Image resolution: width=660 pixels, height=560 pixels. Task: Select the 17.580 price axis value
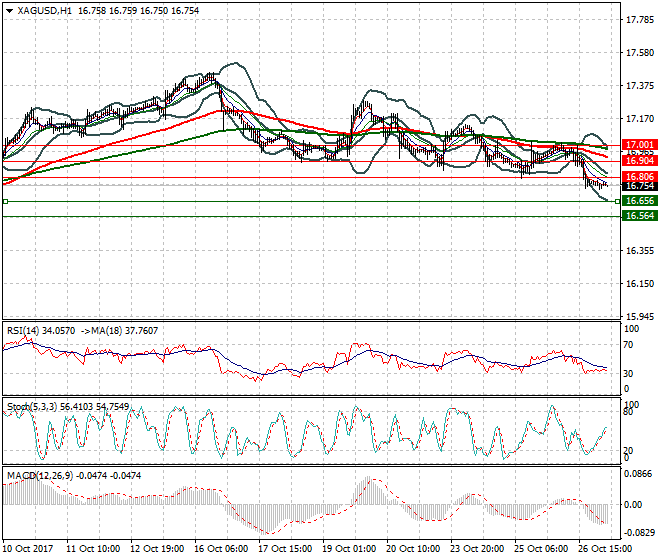point(640,53)
